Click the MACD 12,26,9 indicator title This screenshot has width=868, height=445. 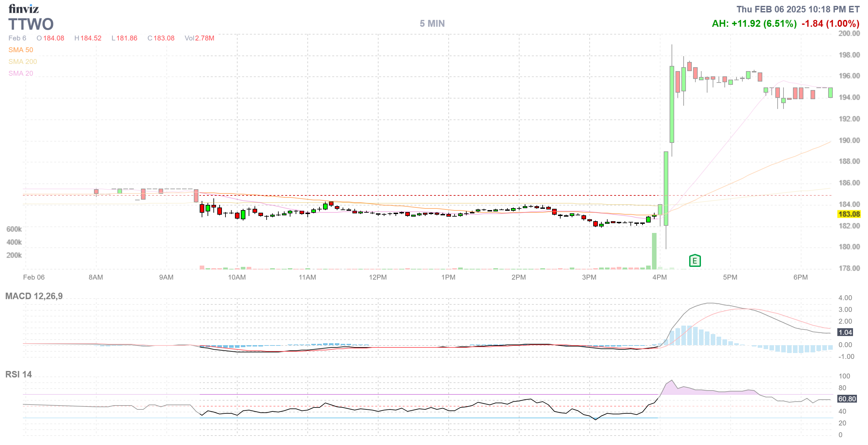pos(34,296)
